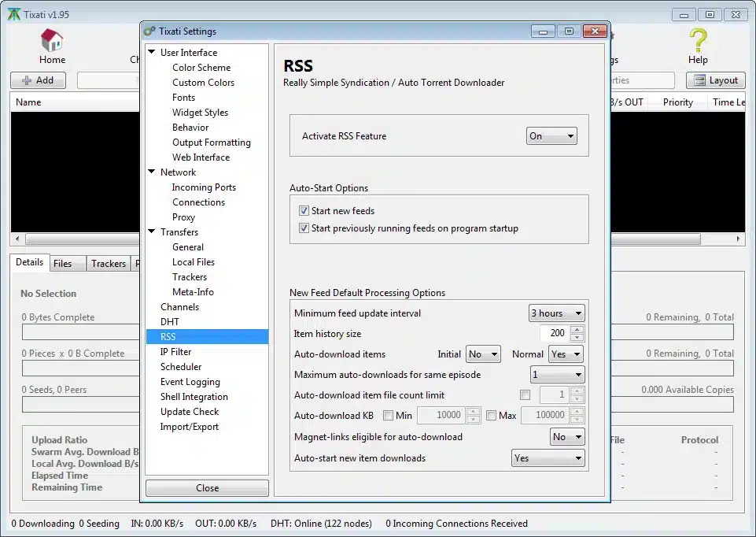Collapse the Transfers tree section

click(152, 231)
